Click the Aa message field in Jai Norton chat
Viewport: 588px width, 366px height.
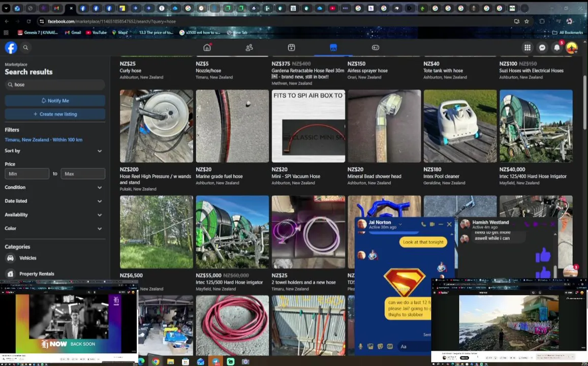point(414,347)
